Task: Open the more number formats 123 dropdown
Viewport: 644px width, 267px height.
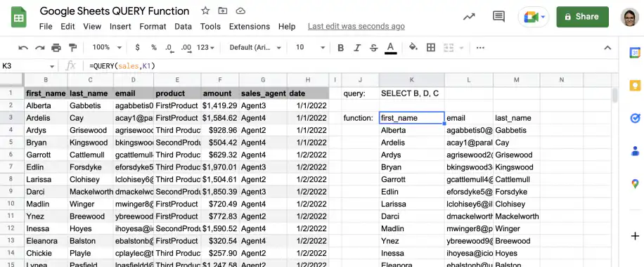Action: coord(205,48)
